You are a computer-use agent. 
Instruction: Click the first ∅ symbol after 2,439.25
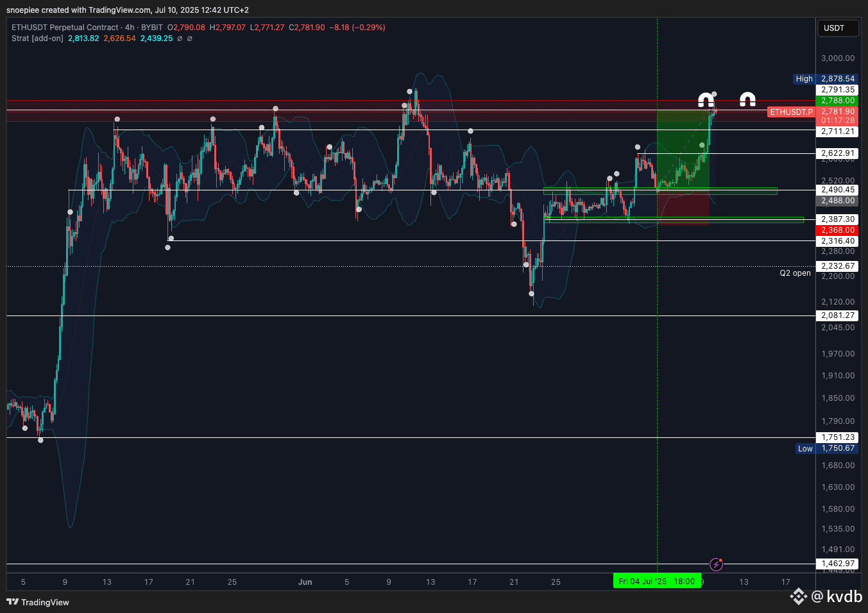[180, 38]
